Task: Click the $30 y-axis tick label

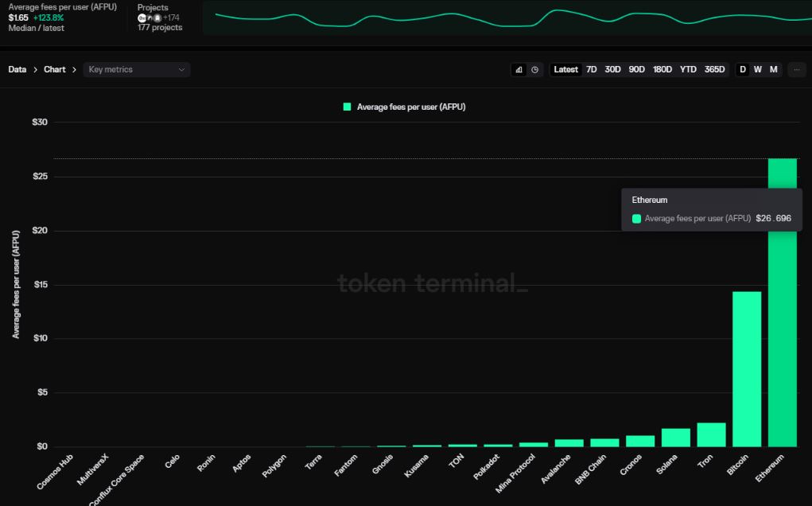Action: coord(40,123)
